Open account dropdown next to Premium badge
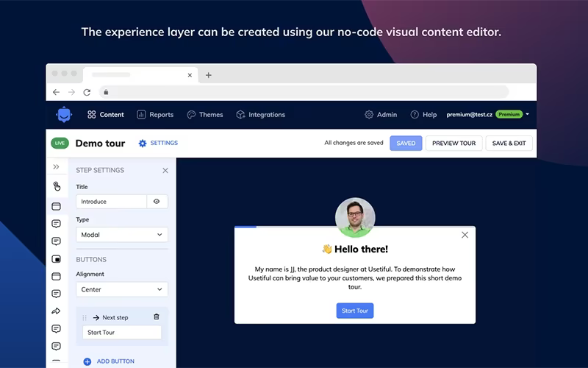Image resolution: width=588 pixels, height=368 pixels. click(527, 114)
